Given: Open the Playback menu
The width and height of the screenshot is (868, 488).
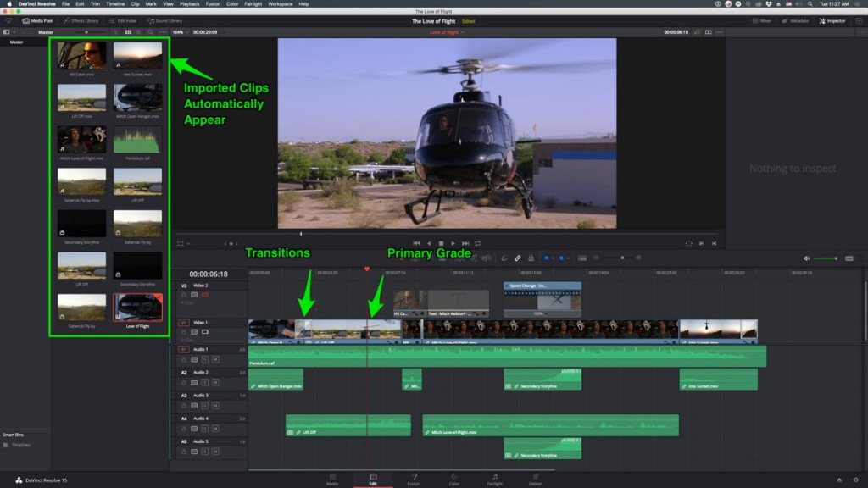Looking at the screenshot, I should (x=189, y=4).
